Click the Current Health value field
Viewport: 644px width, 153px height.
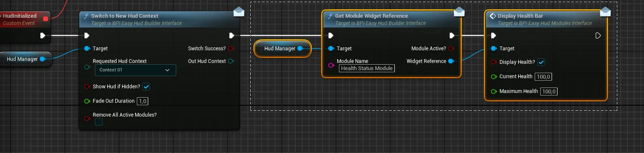544,77
